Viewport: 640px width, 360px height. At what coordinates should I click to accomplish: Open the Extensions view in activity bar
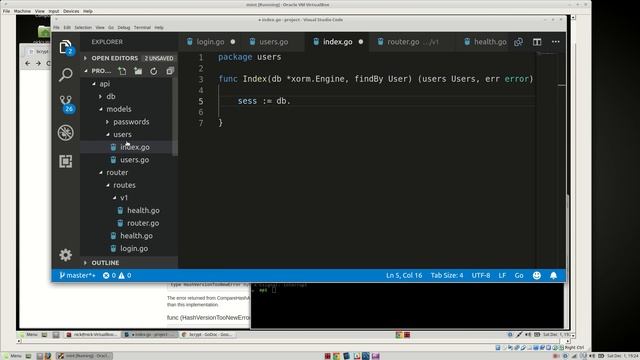(66, 161)
